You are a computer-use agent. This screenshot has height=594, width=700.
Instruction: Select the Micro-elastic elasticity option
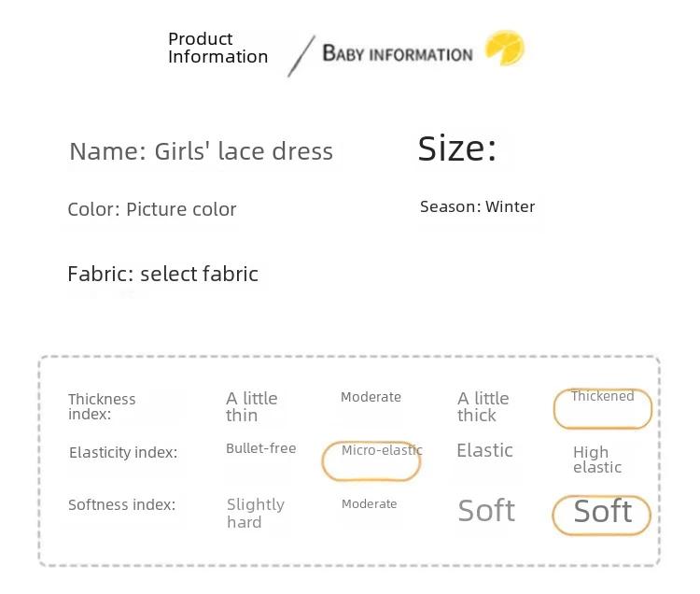click(371, 460)
